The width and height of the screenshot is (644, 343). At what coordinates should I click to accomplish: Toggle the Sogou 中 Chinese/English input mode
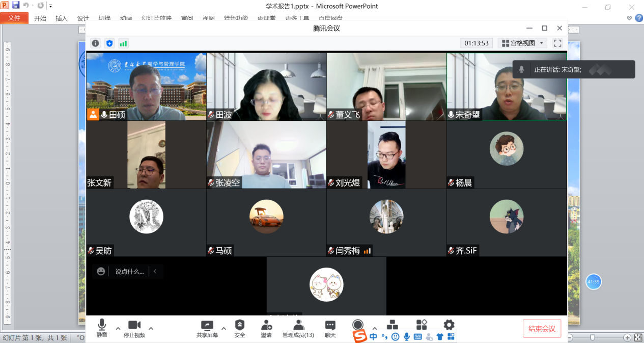pos(374,337)
